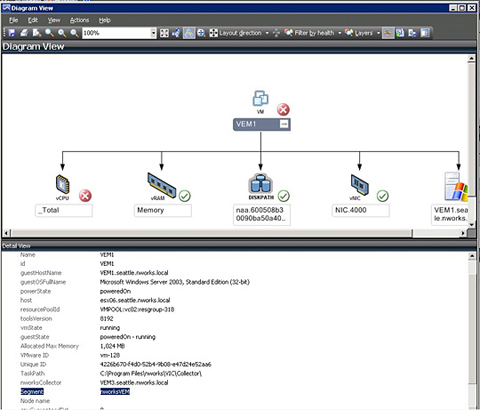Screen dimensions: 480x410
Task: Click the globe zoom-area toolbar icon
Action: tap(201, 33)
